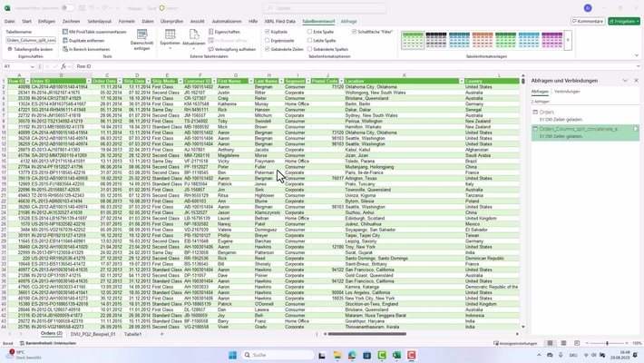Enable the Erste Spalte checkbox

pyautogui.click(x=309, y=32)
